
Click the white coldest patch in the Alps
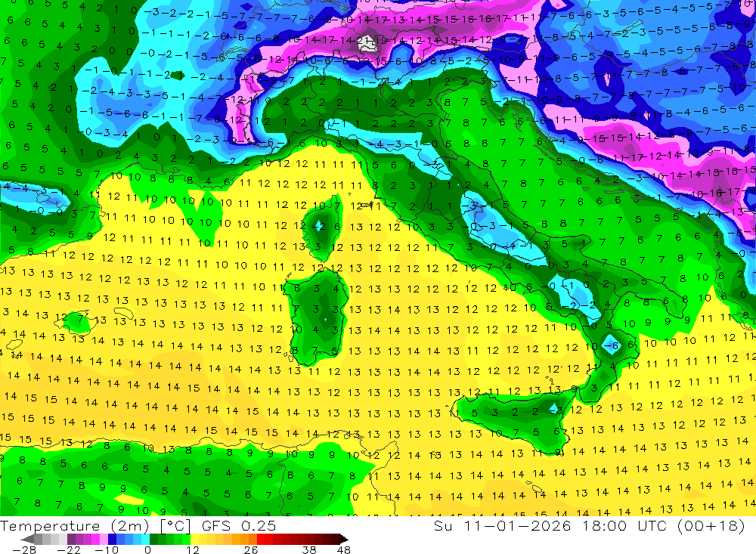click(x=368, y=45)
